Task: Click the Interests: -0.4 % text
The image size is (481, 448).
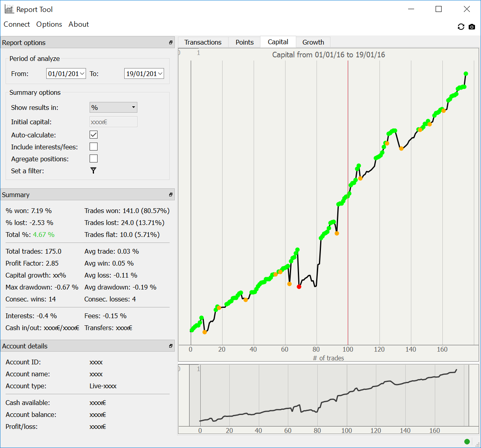Action: pos(31,316)
